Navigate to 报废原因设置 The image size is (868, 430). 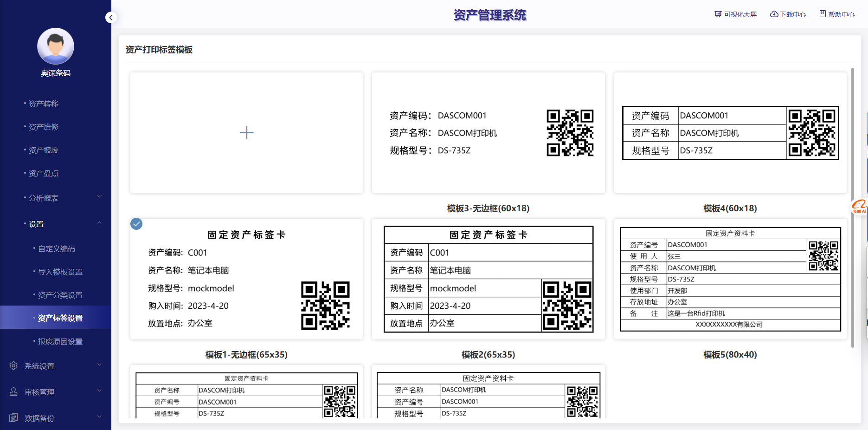click(60, 342)
